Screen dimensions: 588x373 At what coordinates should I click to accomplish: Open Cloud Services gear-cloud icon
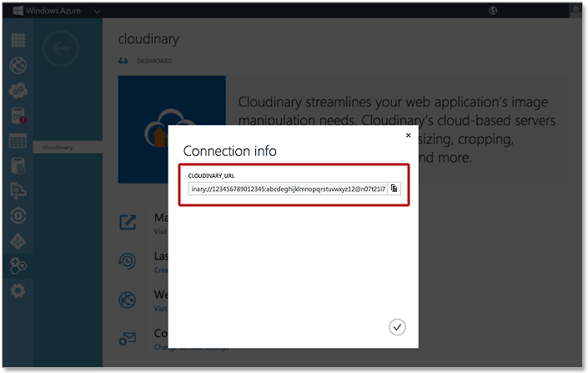[x=18, y=90]
